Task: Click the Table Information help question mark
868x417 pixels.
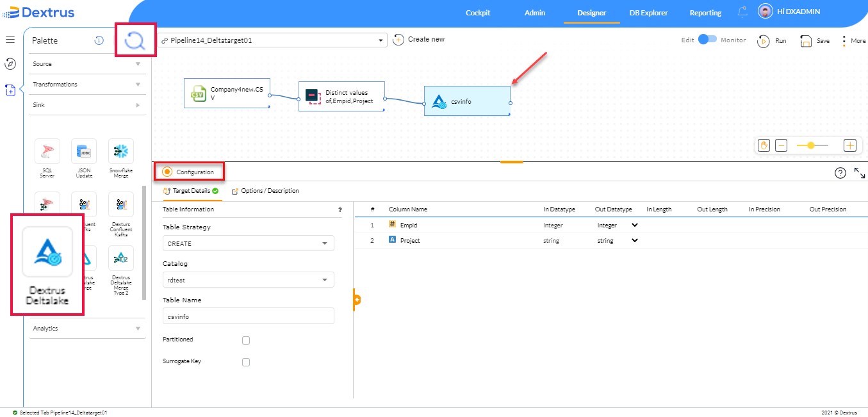Action: pos(340,209)
